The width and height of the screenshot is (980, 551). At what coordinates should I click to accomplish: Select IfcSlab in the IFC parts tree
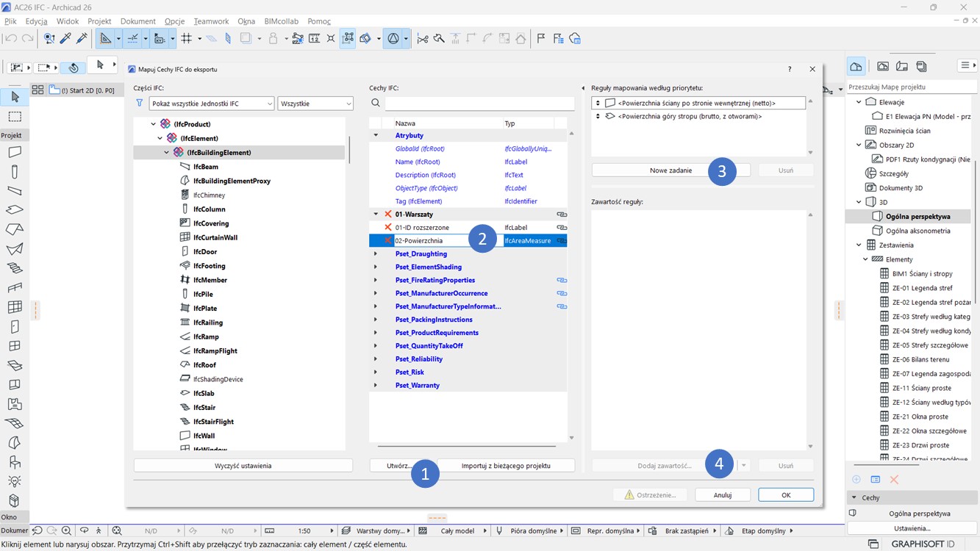pos(204,394)
